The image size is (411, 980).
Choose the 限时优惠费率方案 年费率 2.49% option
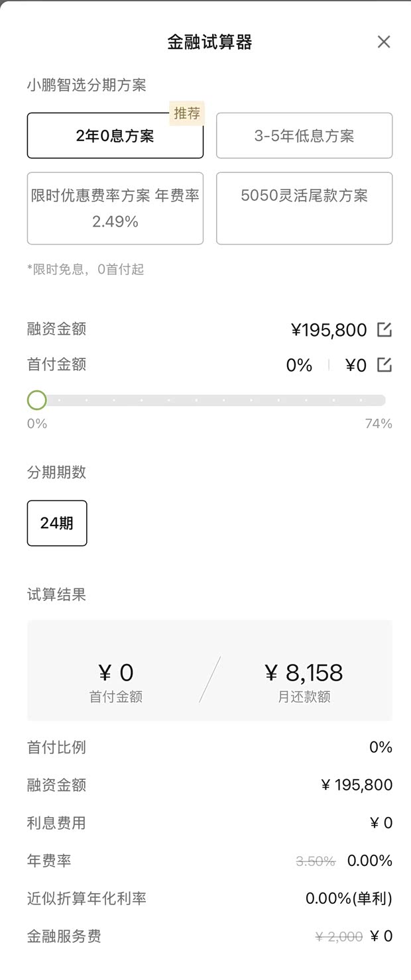115,208
